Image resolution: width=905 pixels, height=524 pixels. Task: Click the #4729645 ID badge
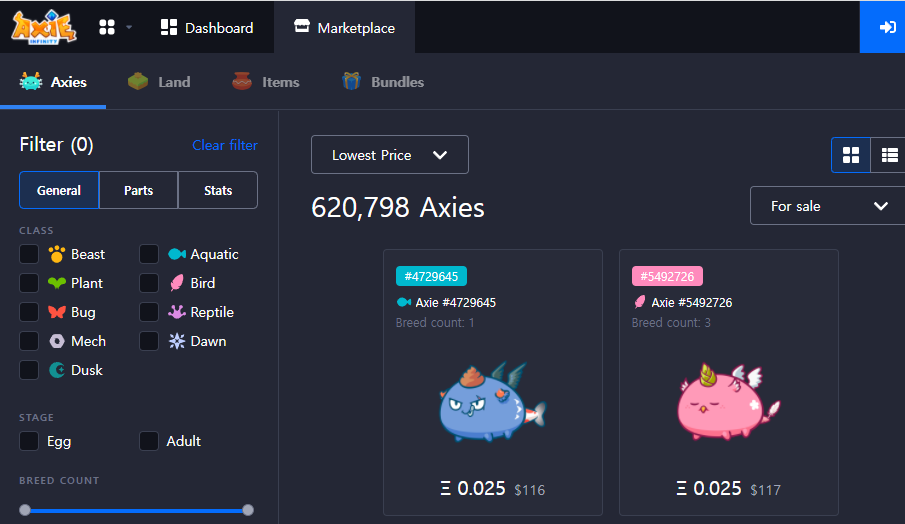tap(431, 276)
